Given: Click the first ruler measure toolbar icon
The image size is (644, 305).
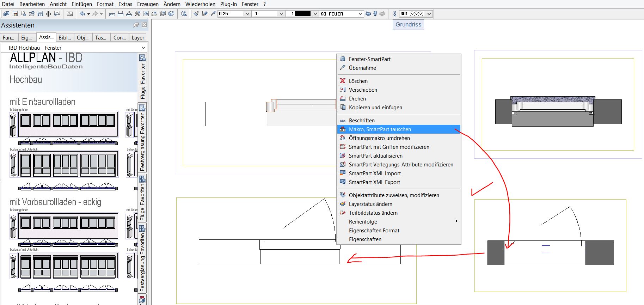Looking at the screenshot, I should click(112, 14).
